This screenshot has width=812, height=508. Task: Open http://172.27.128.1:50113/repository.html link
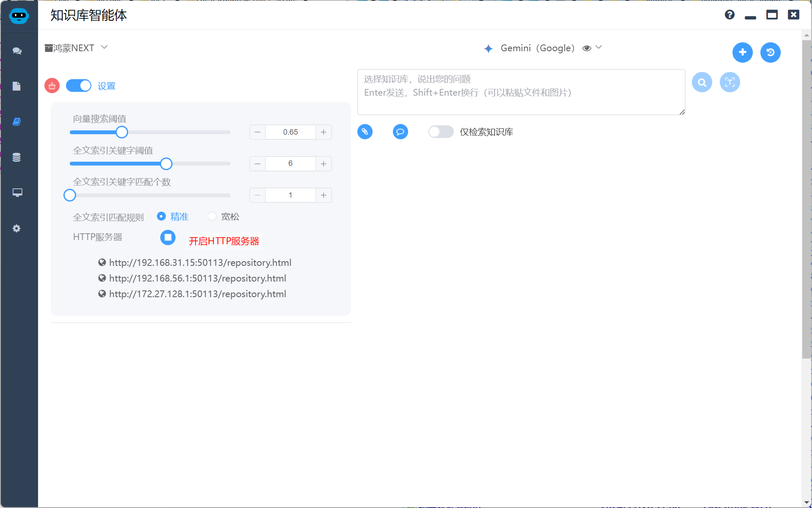click(x=198, y=294)
